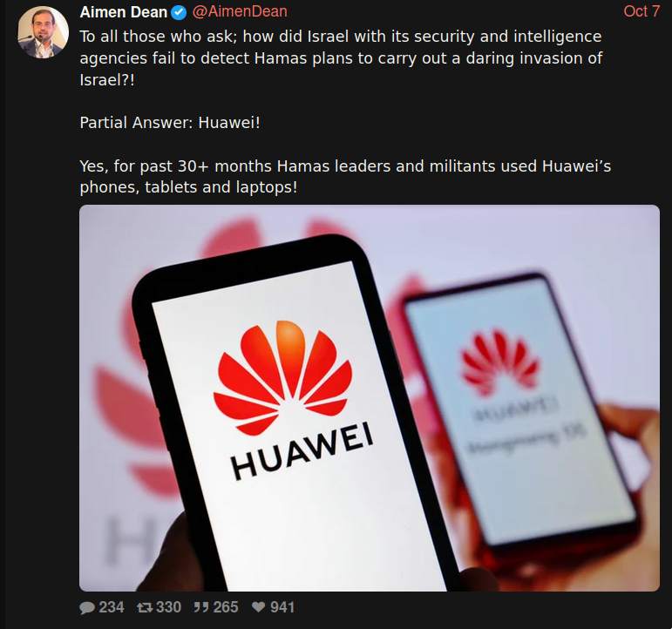Click the quote marks icon
Viewport: 672px width, 629px height.
[x=201, y=607]
